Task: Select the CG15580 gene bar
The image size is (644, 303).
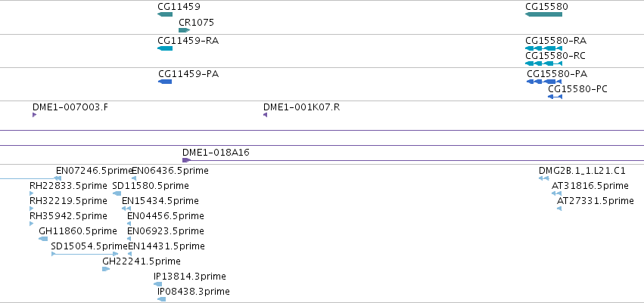Action: pos(544,14)
